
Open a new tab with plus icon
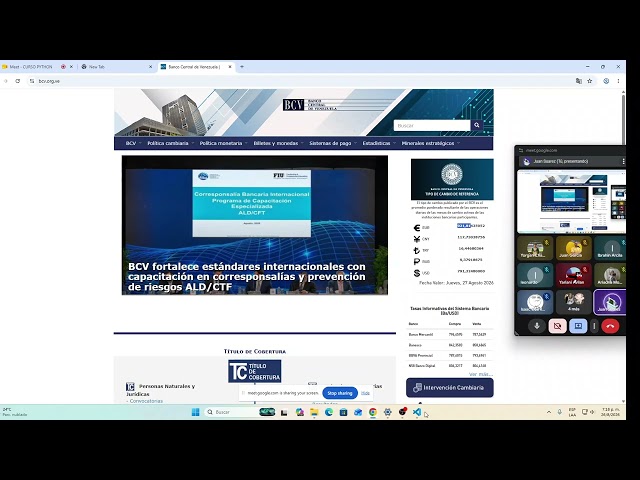coord(242,67)
